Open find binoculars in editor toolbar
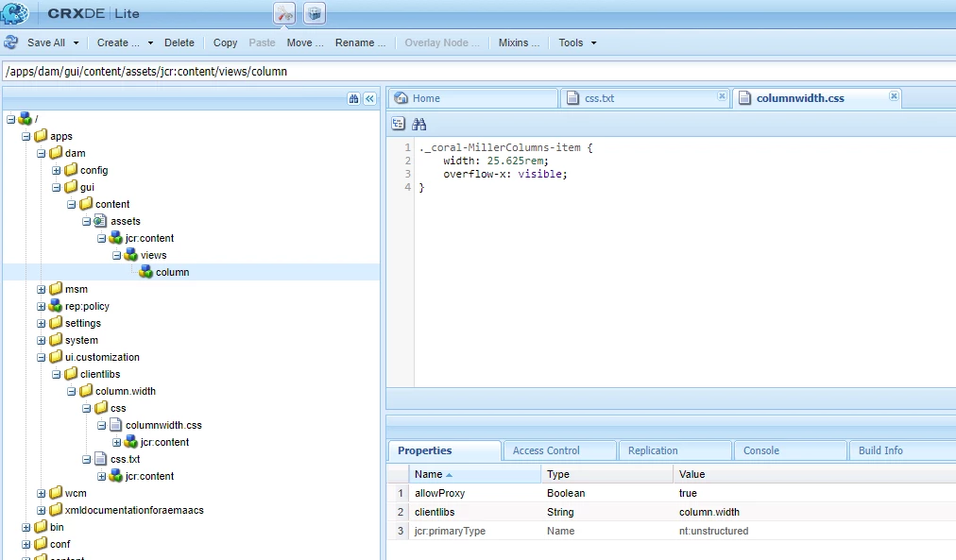The width and height of the screenshot is (956, 560). 418,124
